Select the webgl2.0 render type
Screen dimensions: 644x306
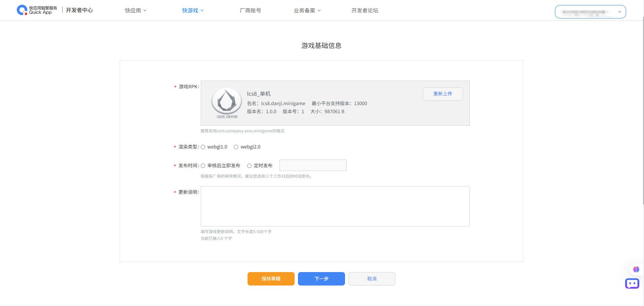click(236, 147)
